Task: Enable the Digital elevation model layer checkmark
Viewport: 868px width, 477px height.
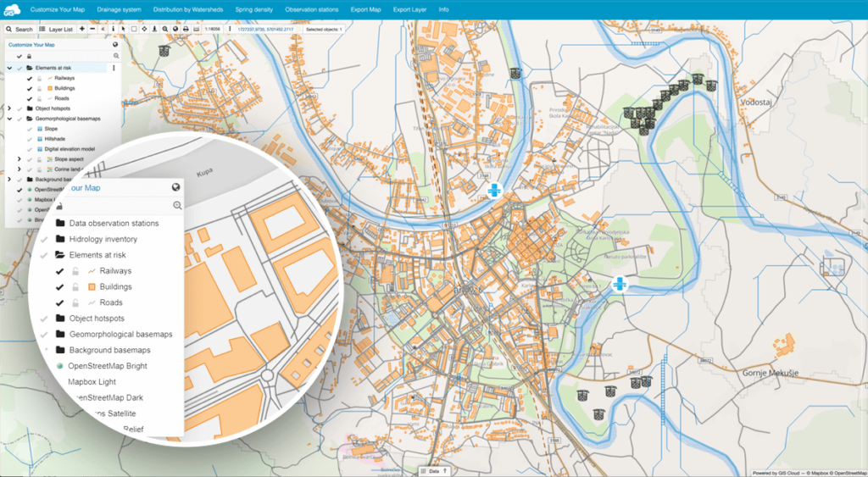Action: 29,149
